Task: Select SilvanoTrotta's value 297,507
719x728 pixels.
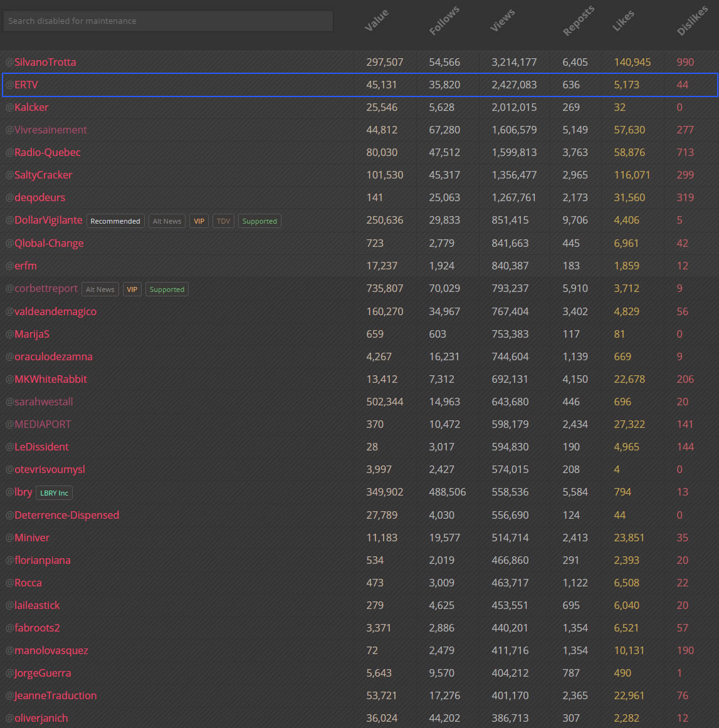Action: click(x=385, y=62)
